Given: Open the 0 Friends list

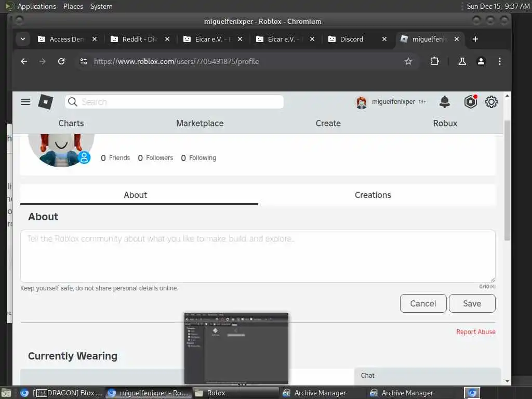Looking at the screenshot, I should pos(115,158).
